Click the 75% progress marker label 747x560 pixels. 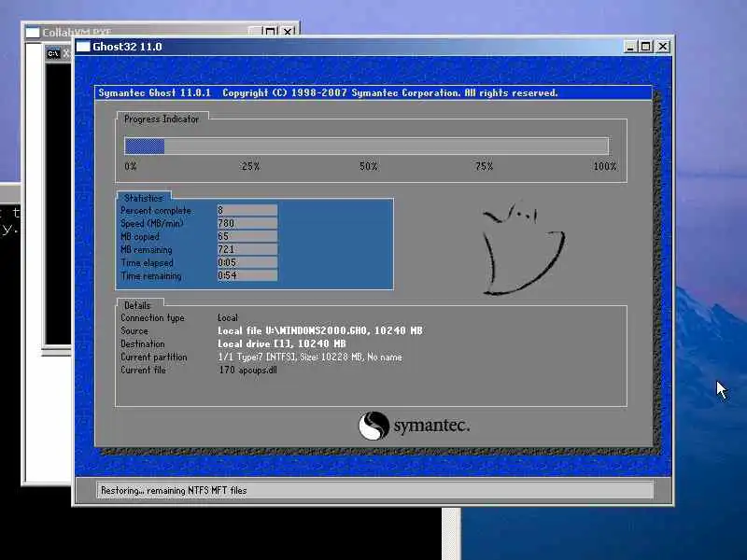click(x=484, y=166)
